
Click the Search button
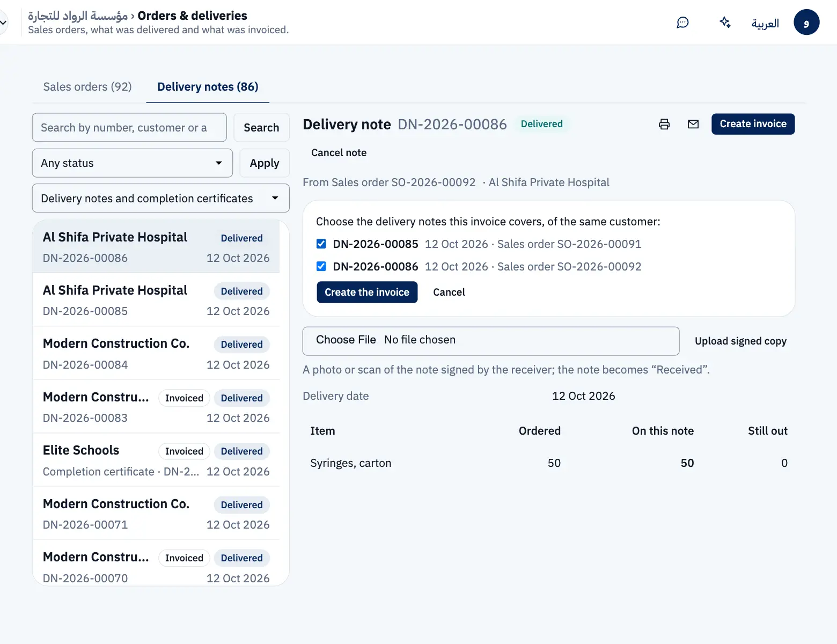261,128
